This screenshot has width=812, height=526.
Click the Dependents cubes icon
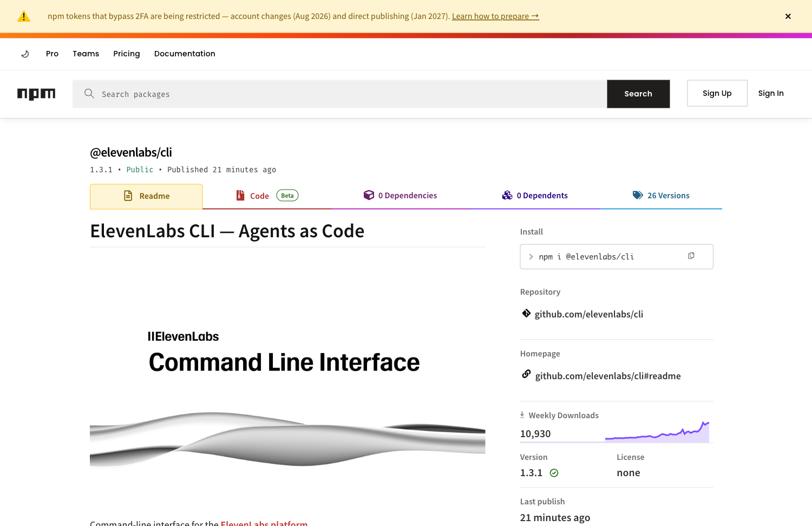click(x=507, y=195)
